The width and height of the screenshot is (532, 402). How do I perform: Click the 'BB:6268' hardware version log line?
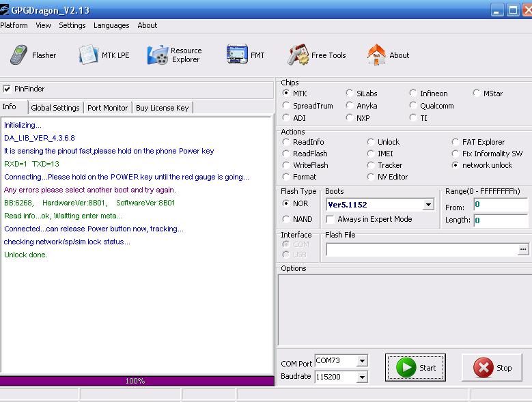click(x=89, y=203)
